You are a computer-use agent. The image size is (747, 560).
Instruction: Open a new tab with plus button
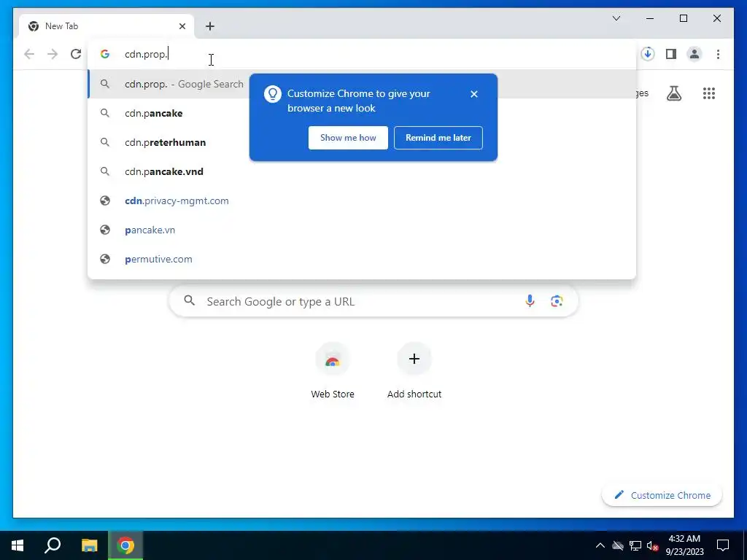point(210,26)
